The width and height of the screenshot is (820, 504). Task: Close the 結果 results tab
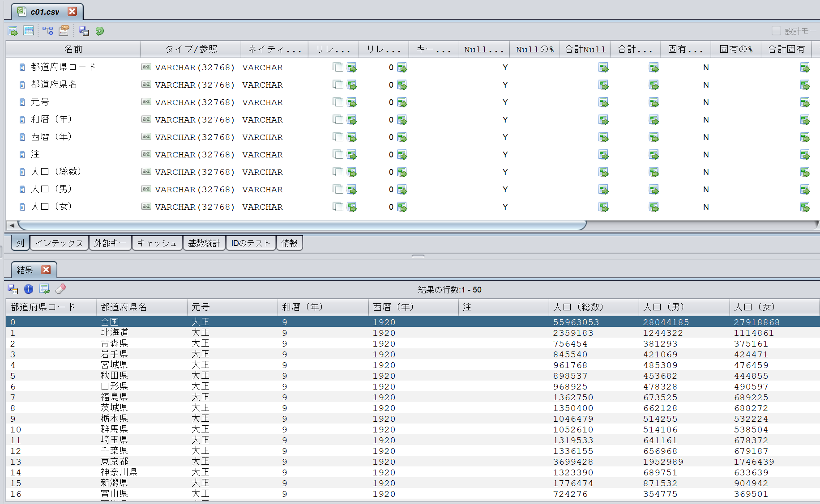[x=46, y=269]
